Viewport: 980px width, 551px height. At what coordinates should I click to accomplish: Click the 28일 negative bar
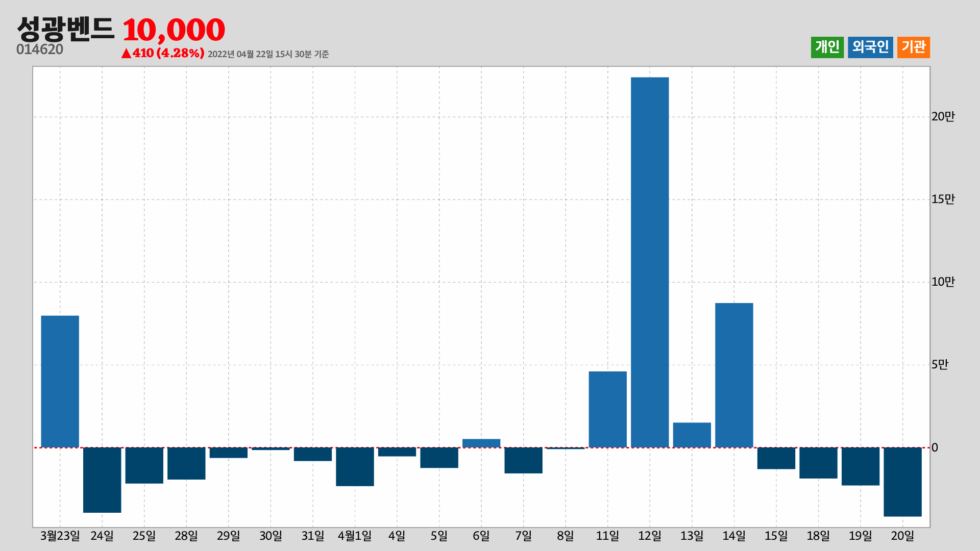[x=186, y=463]
